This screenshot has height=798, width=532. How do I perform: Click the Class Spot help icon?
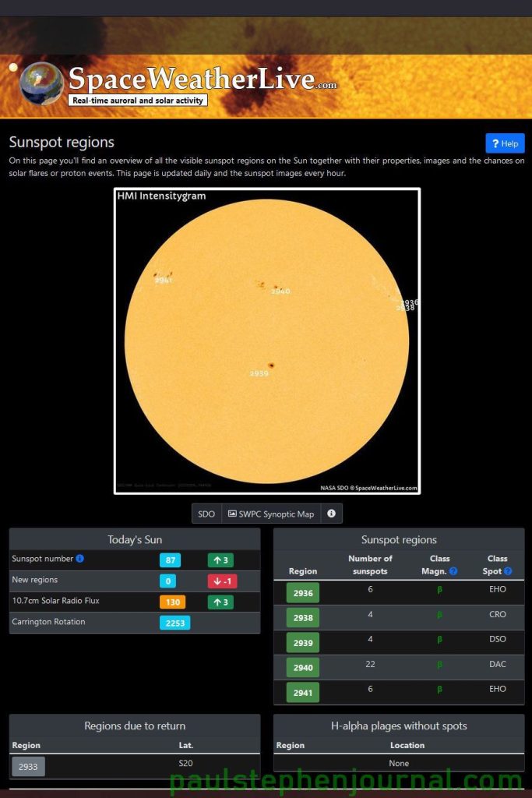(x=508, y=571)
